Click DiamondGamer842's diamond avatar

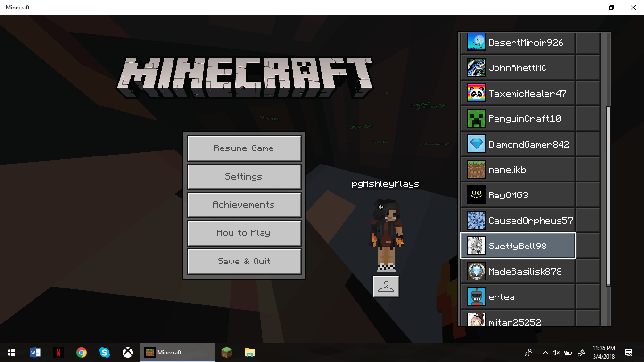(476, 144)
